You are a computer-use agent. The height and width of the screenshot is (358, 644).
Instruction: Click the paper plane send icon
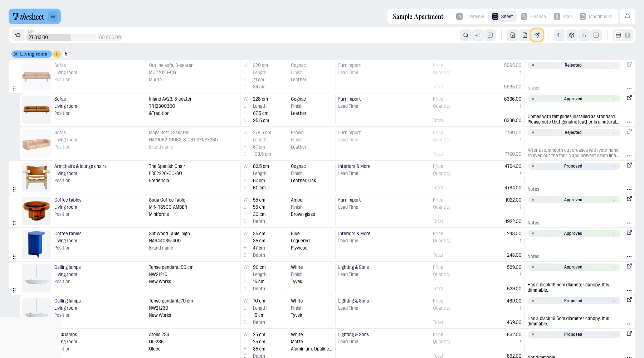tap(537, 35)
